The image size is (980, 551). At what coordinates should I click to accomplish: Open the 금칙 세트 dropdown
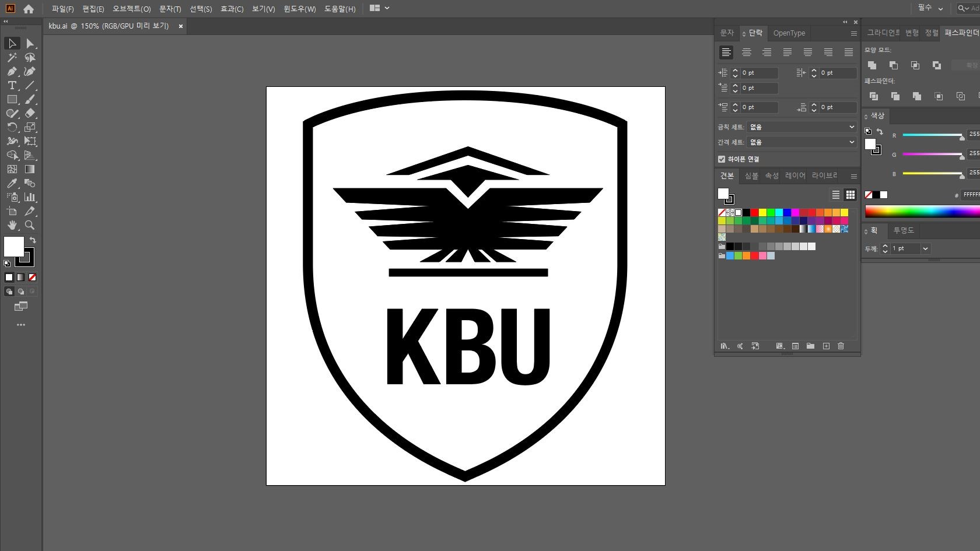(x=801, y=127)
